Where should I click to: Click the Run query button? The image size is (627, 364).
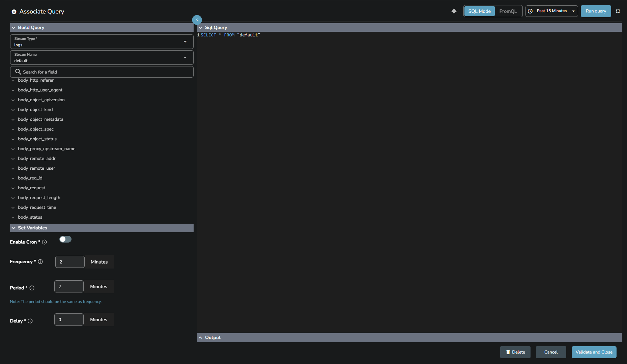596,11
